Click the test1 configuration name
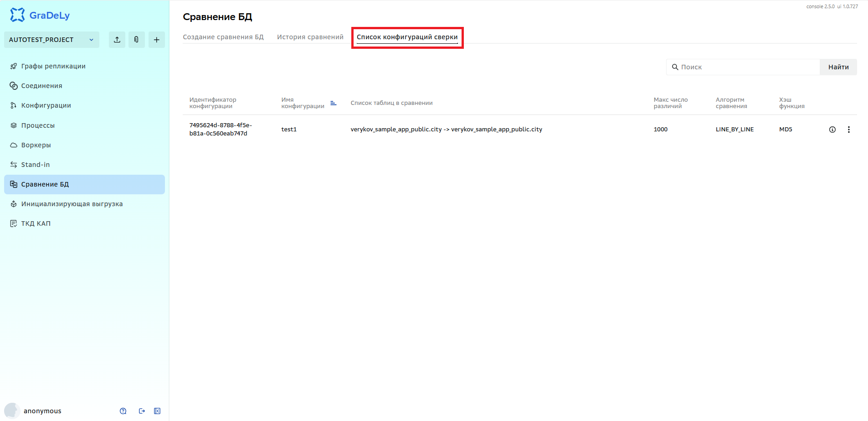868x421 pixels. 289,130
